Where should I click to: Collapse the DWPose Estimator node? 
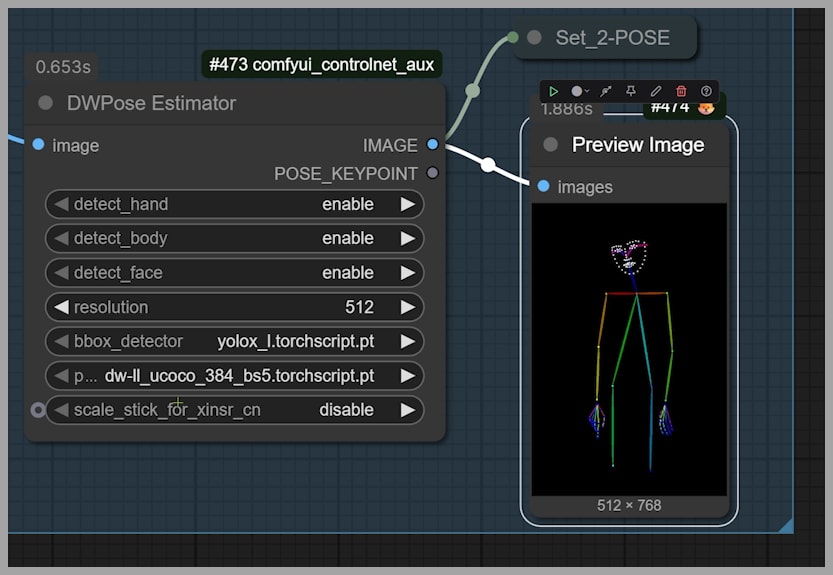click(45, 103)
